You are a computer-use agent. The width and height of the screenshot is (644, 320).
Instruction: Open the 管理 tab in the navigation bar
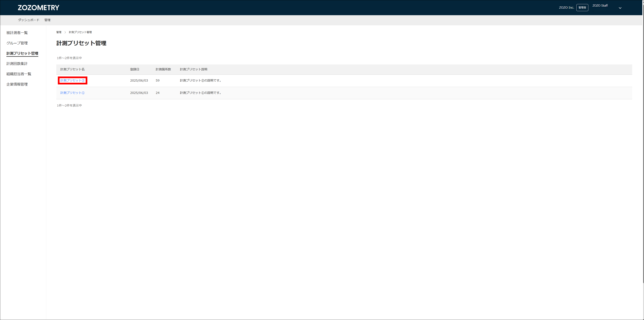(x=47, y=20)
